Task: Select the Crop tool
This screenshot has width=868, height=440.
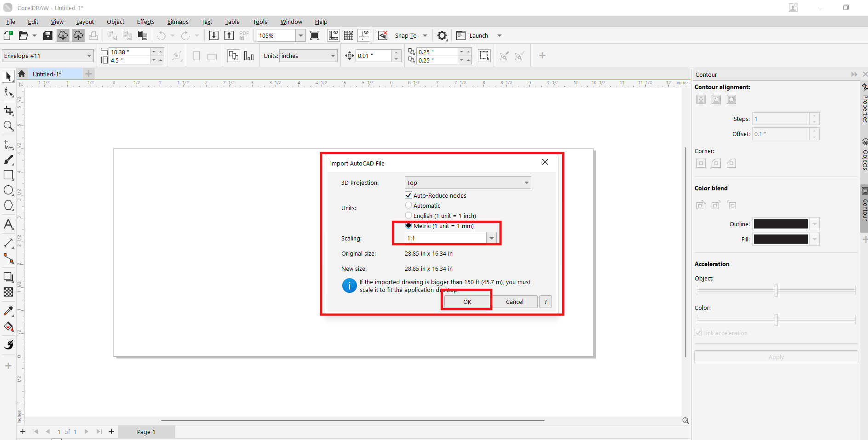Action: pyautogui.click(x=8, y=110)
